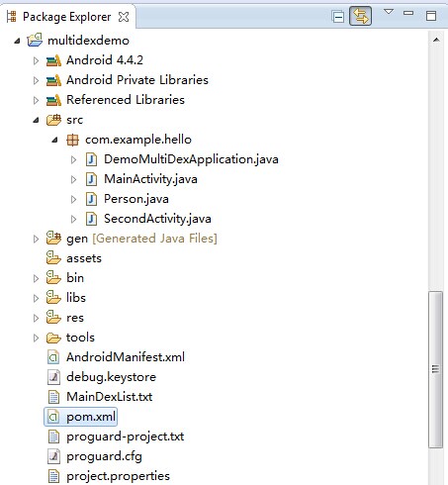Select the Package Explorer tab
Image resolution: width=448 pixels, height=485 pixels.
coord(67,17)
